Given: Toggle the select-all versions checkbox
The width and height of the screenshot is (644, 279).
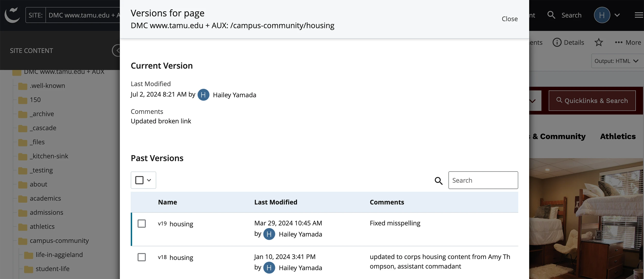Looking at the screenshot, I should 139,180.
